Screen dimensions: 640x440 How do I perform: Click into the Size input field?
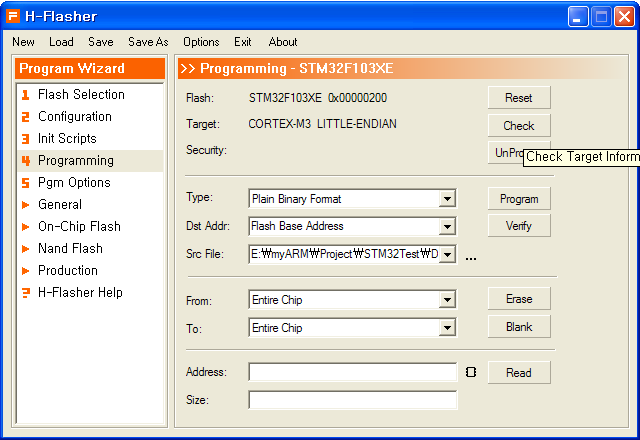(x=353, y=400)
